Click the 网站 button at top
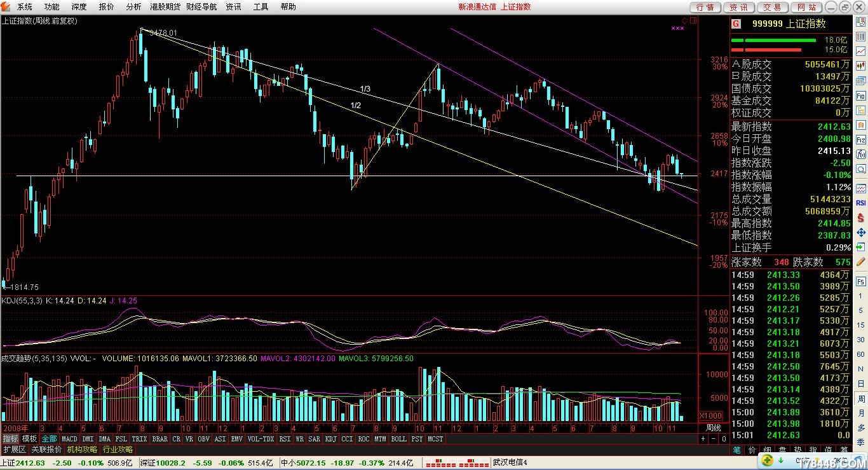The width and height of the screenshot is (868, 470). click(x=806, y=7)
